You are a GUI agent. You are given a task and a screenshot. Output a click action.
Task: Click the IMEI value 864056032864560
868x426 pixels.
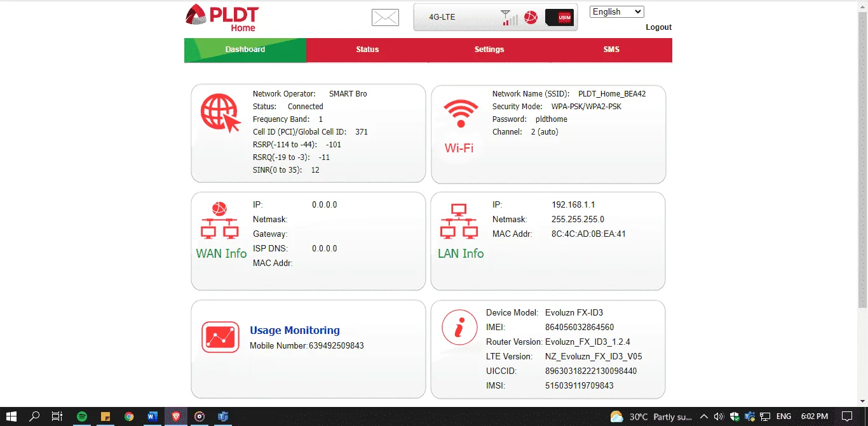point(580,328)
